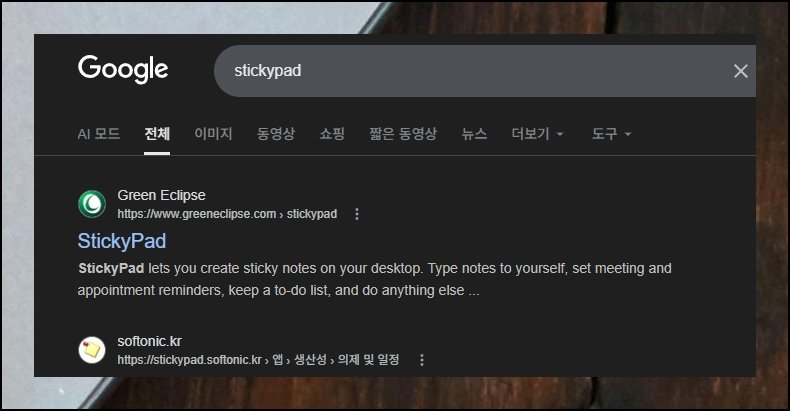Open the 짧은 동영상 tab
The width and height of the screenshot is (790, 411).
coord(403,134)
